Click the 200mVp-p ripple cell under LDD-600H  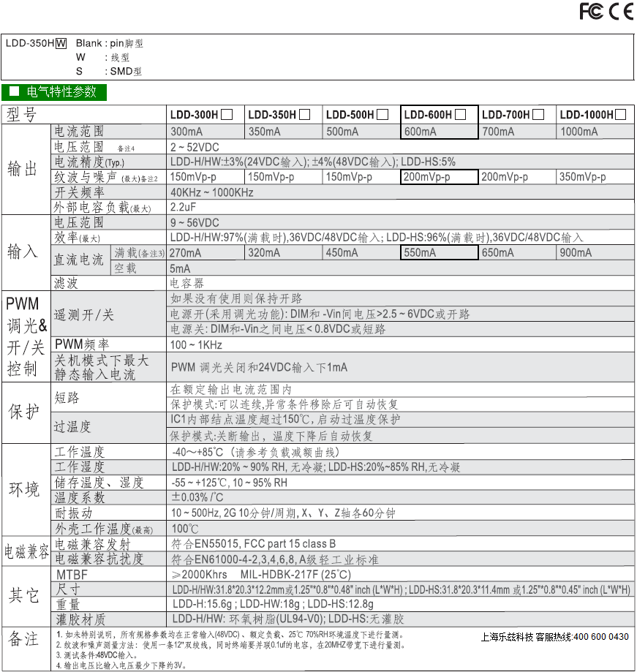click(x=440, y=176)
